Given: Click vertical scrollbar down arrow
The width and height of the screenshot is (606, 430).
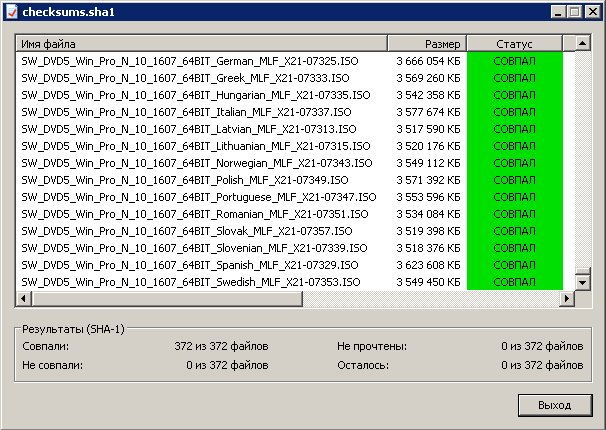Looking at the screenshot, I should 582,282.
